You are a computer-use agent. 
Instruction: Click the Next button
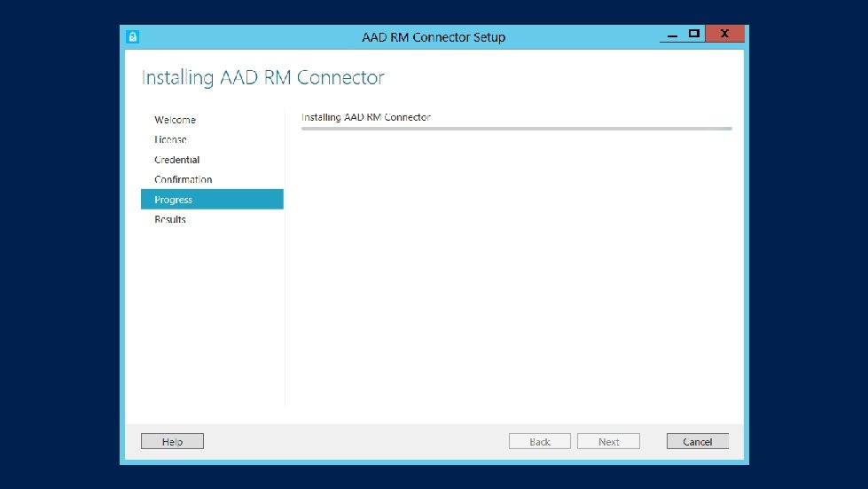(x=608, y=441)
